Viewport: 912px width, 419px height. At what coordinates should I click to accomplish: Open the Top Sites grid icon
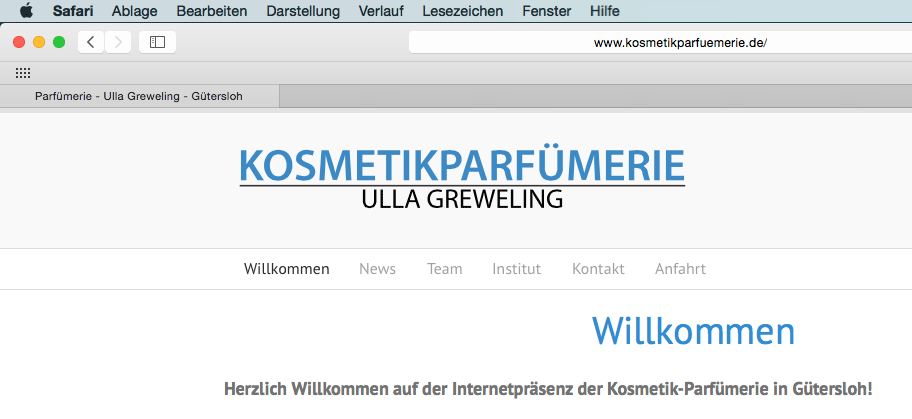23,73
